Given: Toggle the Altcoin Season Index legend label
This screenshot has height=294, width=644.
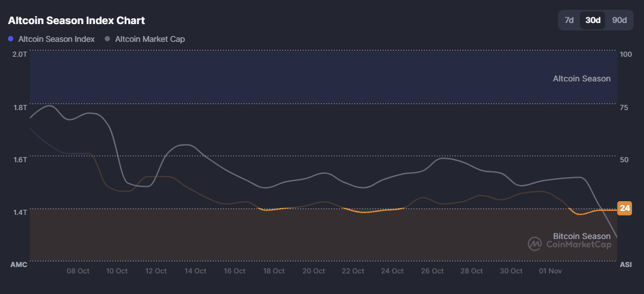Looking at the screenshot, I should (x=56, y=39).
